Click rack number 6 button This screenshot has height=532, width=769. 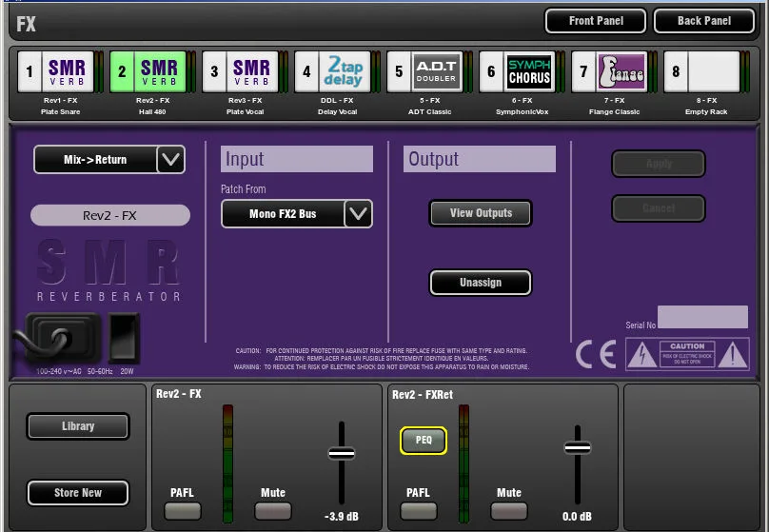point(491,71)
